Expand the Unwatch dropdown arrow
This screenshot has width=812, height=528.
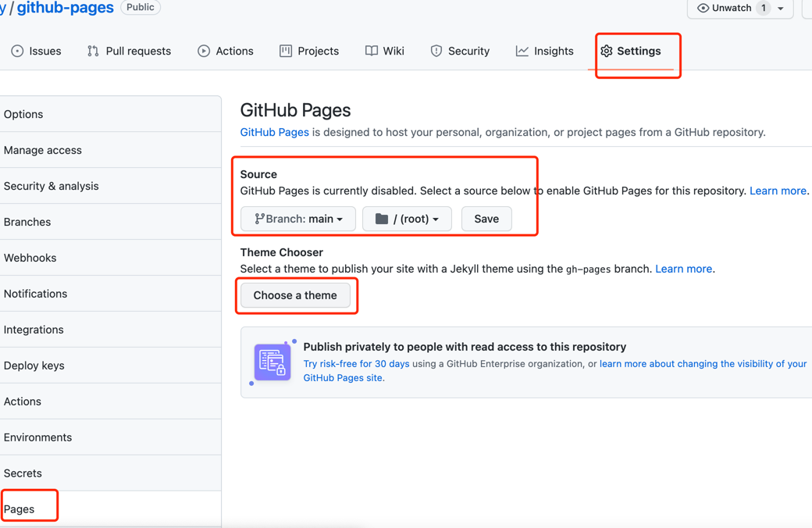(781, 9)
